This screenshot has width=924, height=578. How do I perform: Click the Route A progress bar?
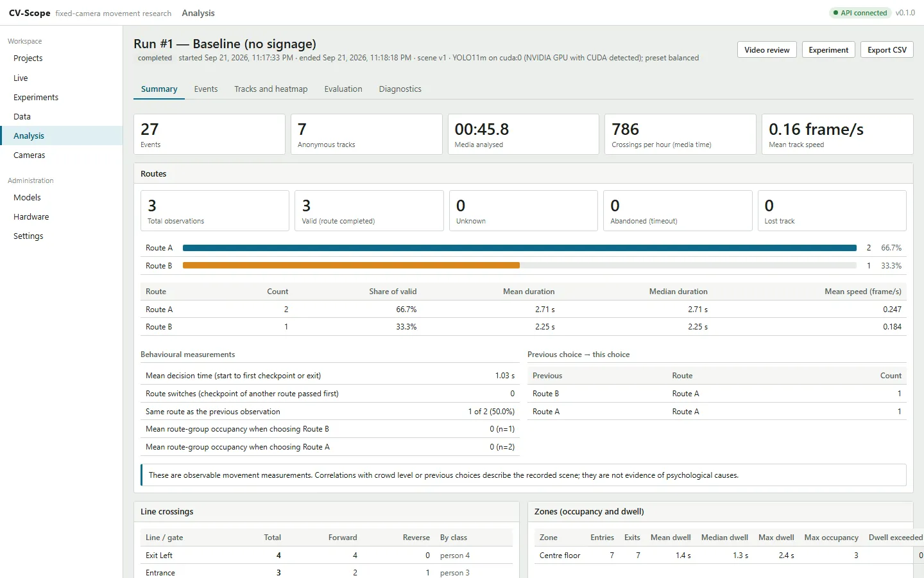[520, 248]
